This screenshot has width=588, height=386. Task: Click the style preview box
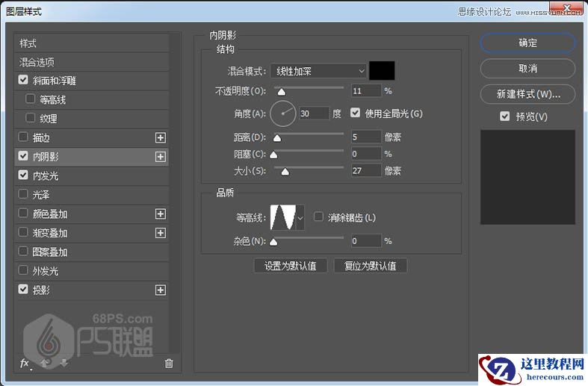pos(527,177)
